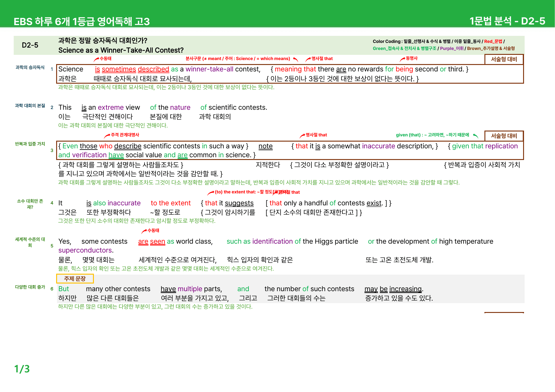Click the annotation 'given (that) : ~ 고려하면, ~하기 때문에'
Screen dimensions: 555x392
(433, 135)
